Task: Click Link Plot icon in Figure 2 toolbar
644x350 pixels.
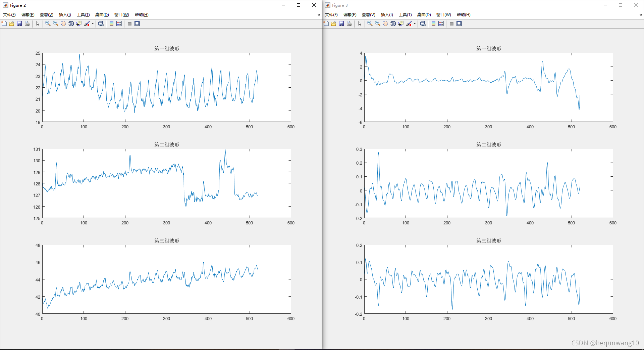Action: coord(101,24)
